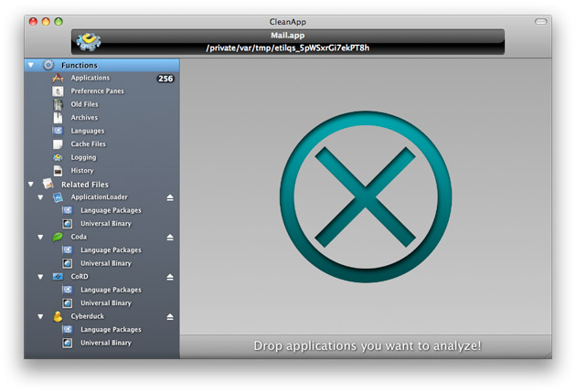Click the Mail.app gear icon in header
The width and height of the screenshot is (576, 392).
pos(89,42)
